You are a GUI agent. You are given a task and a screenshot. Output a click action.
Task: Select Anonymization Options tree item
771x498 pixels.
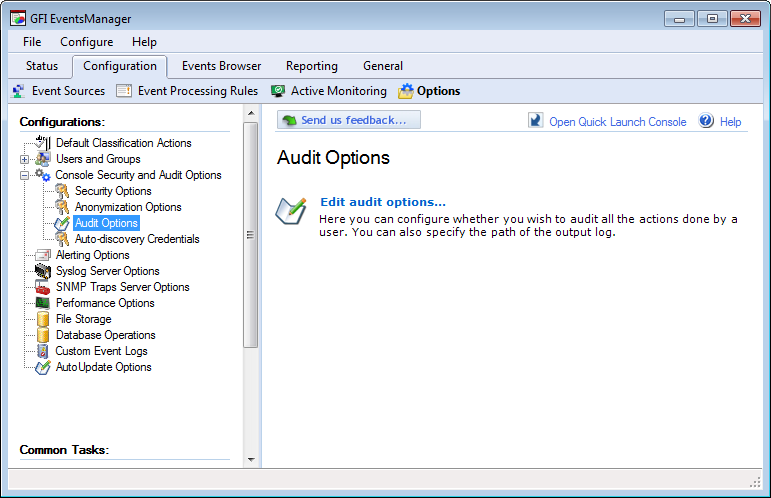[128, 207]
